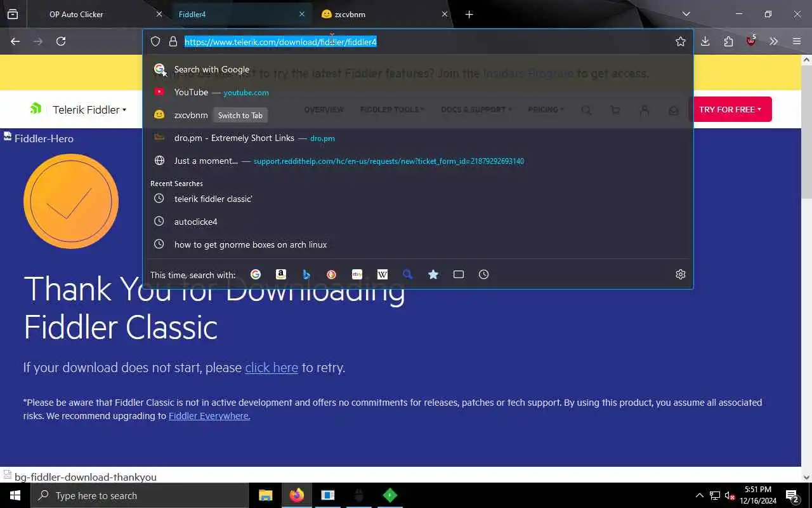
Task: Expand the List all tabs dropdown
Action: click(x=686, y=14)
